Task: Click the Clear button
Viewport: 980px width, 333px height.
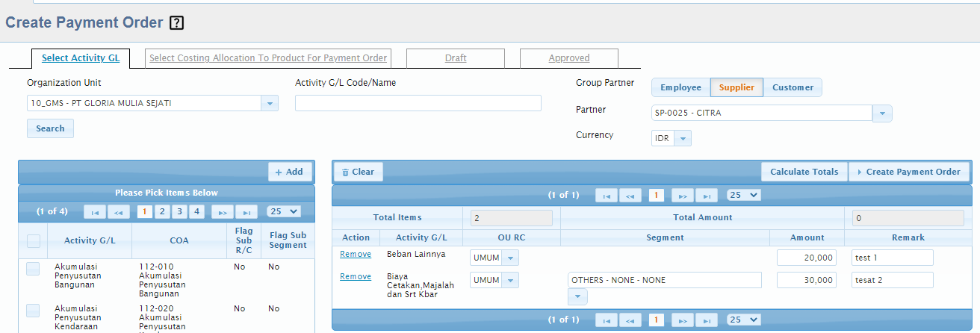Action: 359,172
